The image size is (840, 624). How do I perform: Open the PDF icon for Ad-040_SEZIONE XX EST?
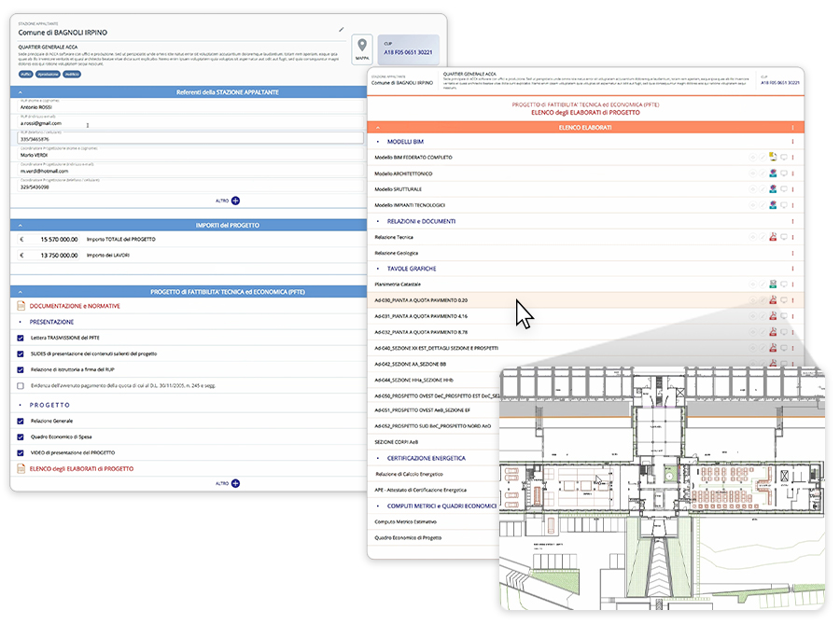click(x=773, y=348)
